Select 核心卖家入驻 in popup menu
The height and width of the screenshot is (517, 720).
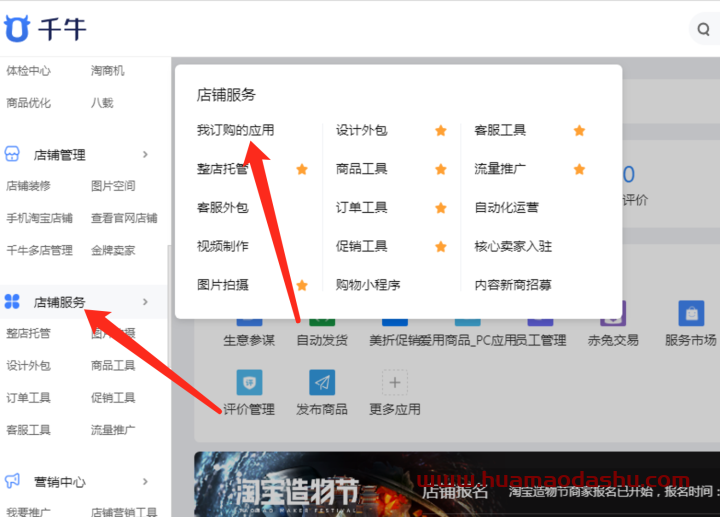tap(513, 246)
